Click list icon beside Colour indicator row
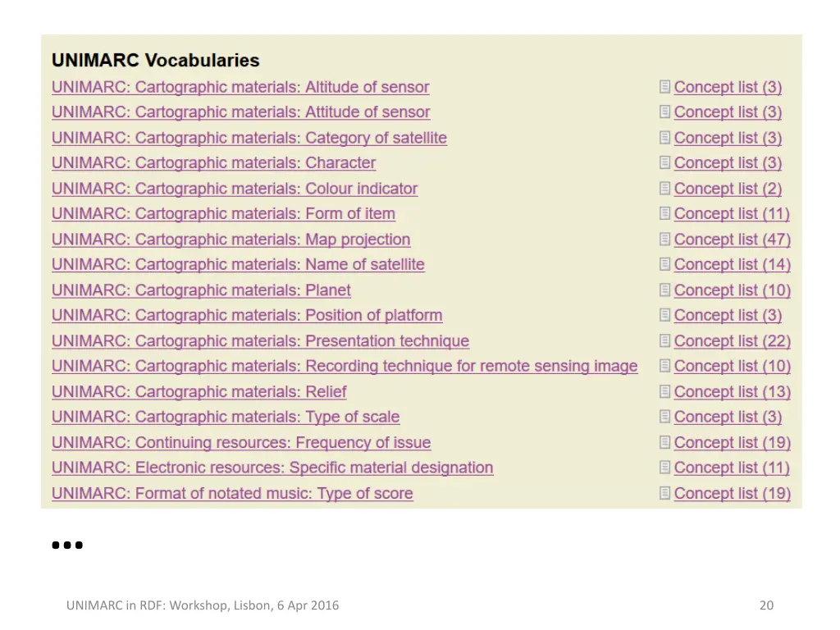This screenshot has width=840, height=630. [664, 189]
